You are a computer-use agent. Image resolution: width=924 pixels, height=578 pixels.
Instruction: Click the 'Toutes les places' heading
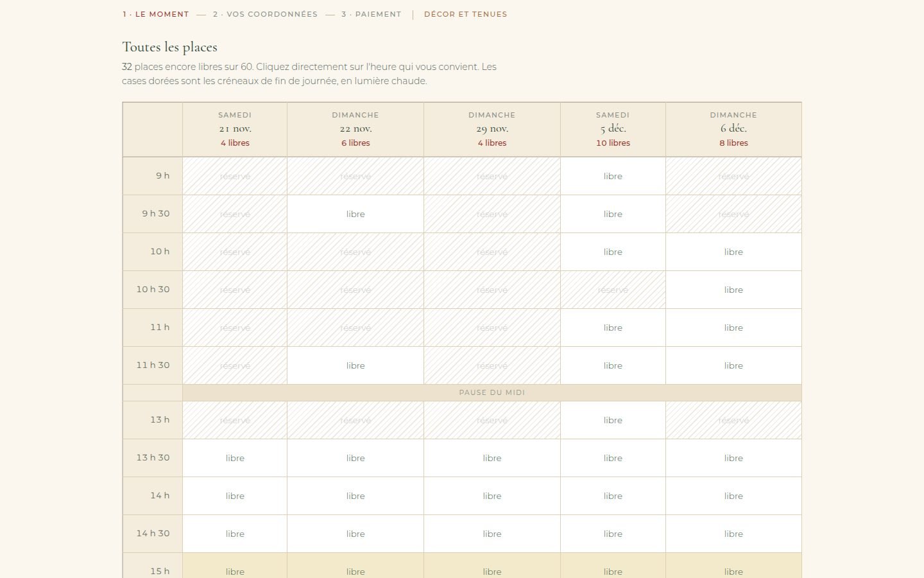click(170, 47)
